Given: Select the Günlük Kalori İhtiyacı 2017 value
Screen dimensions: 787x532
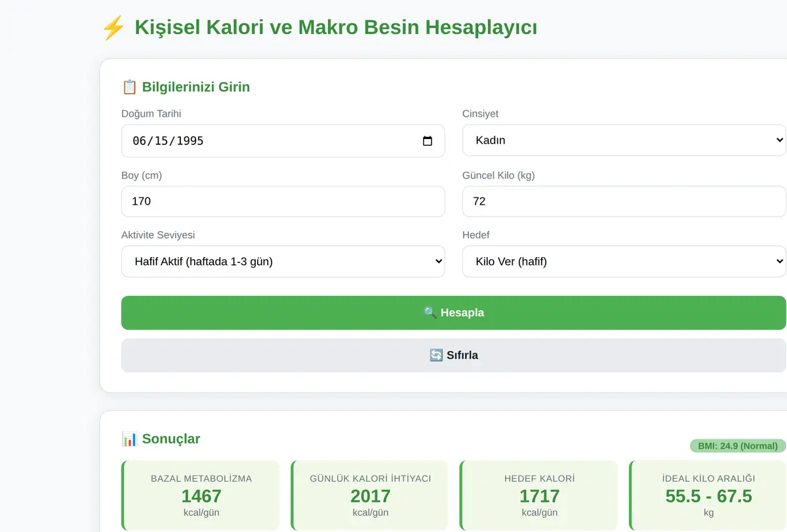Looking at the screenshot, I should click(371, 496).
